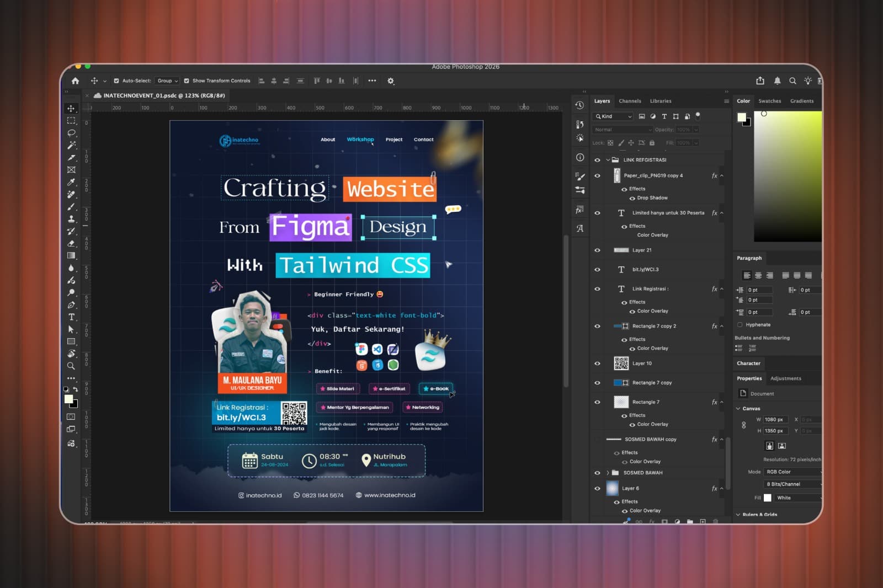This screenshot has height=588, width=883.
Task: Switch to the Swatches tab
Action: point(769,101)
